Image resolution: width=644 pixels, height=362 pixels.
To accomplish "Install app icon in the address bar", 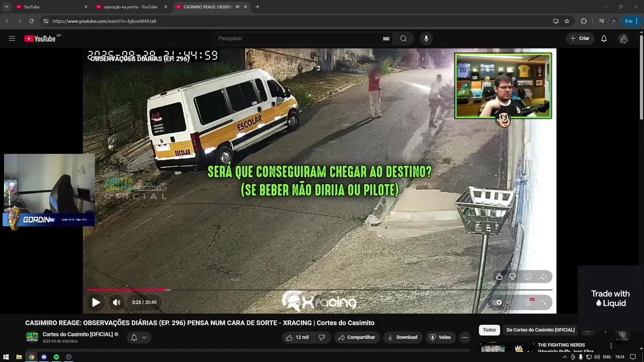I will coord(556,21).
